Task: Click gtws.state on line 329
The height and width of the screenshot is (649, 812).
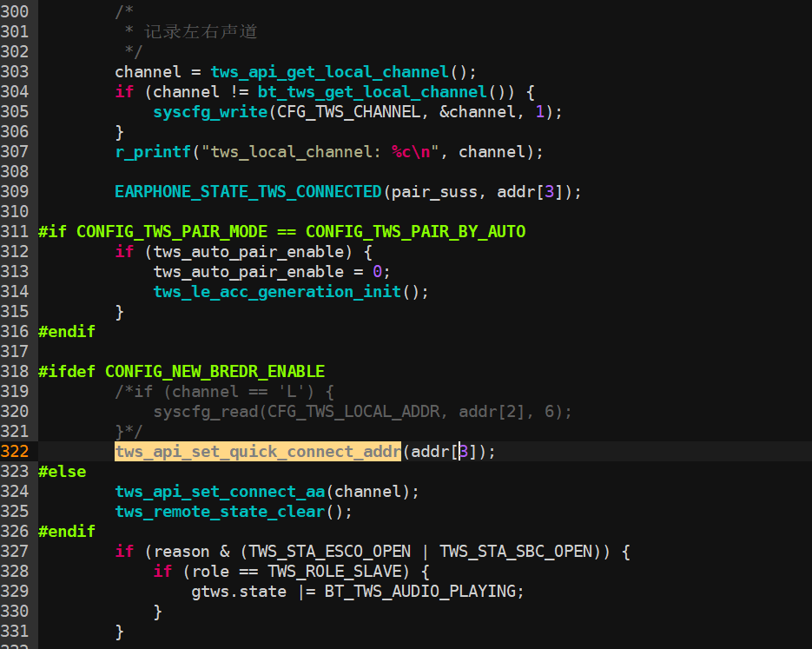Action: (x=239, y=592)
